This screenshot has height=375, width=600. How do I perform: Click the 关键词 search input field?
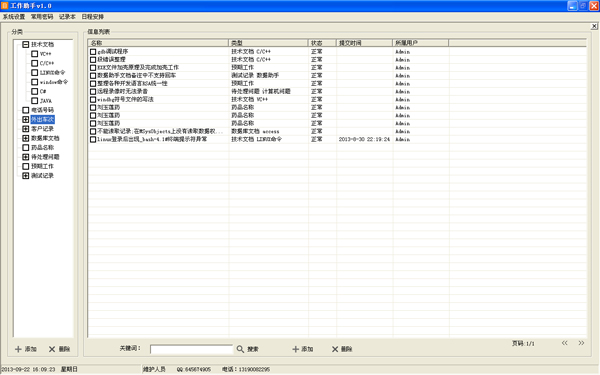(191, 349)
